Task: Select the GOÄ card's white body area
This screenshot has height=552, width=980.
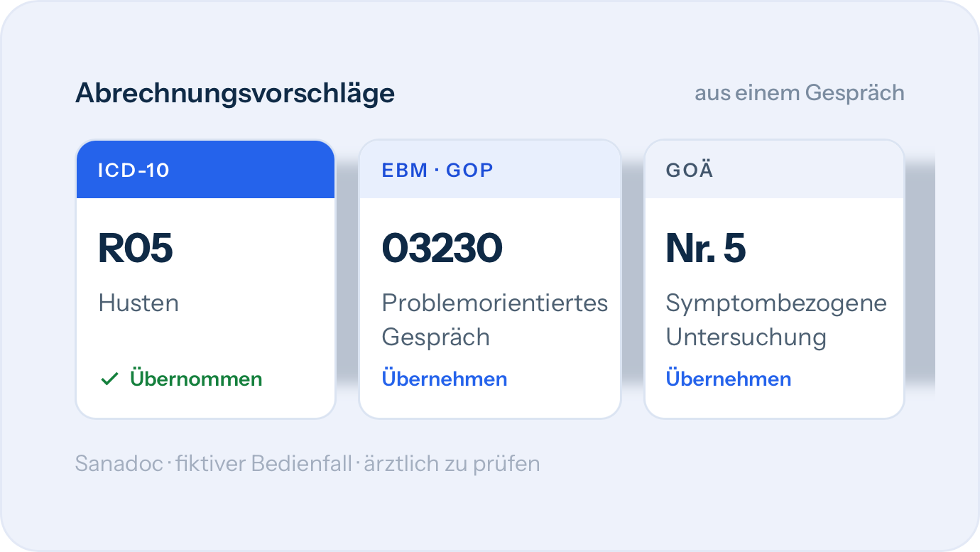Action: (x=774, y=308)
